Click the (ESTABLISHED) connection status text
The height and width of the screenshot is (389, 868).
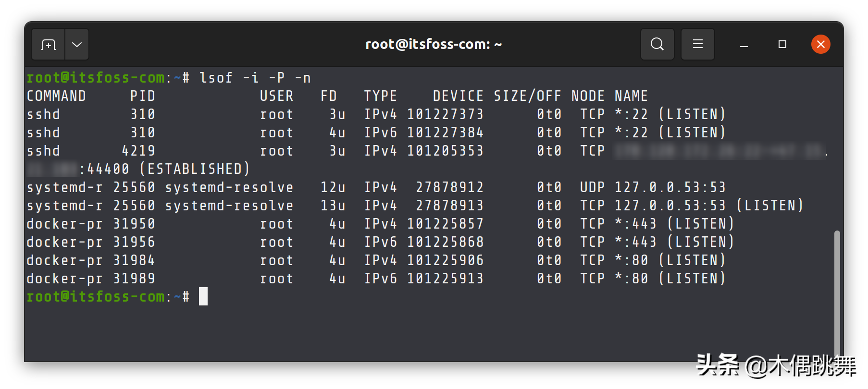(195, 169)
